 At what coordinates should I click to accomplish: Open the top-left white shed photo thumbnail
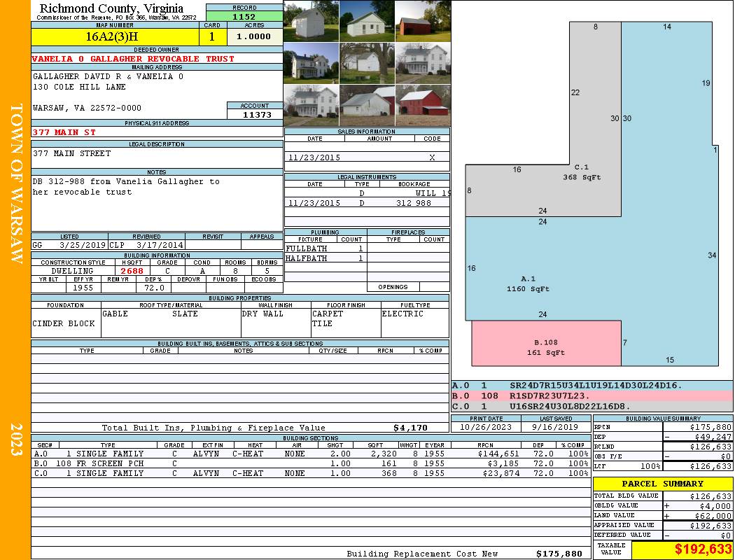(311, 21)
